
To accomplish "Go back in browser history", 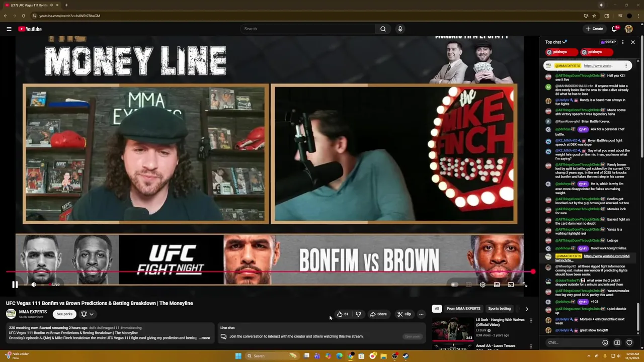I will coord(6,16).
